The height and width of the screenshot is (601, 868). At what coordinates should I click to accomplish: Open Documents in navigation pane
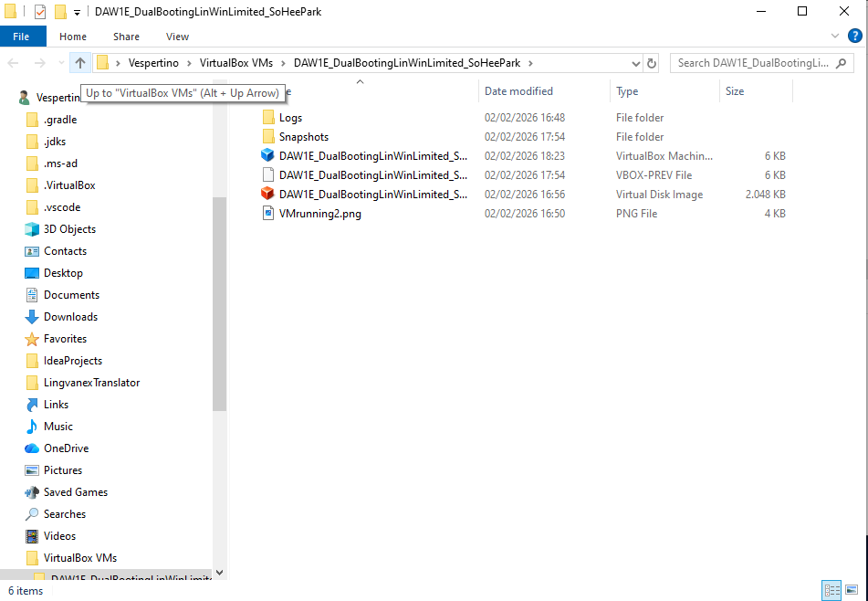pos(71,295)
